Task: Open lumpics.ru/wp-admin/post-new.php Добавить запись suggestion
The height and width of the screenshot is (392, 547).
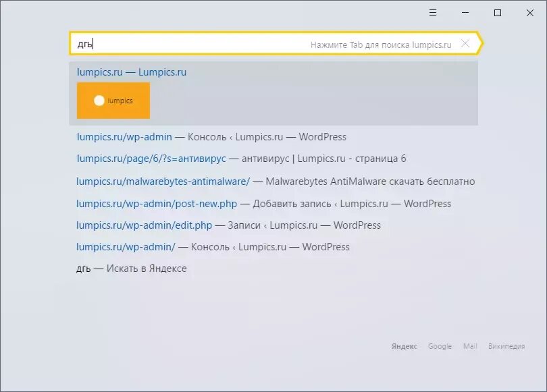Action: [x=264, y=204]
